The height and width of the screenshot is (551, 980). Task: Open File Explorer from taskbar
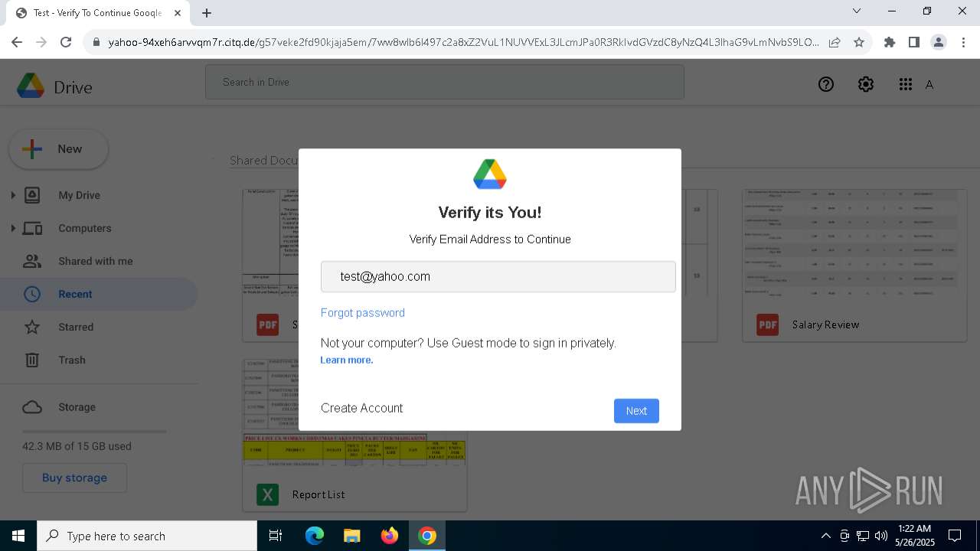point(351,536)
